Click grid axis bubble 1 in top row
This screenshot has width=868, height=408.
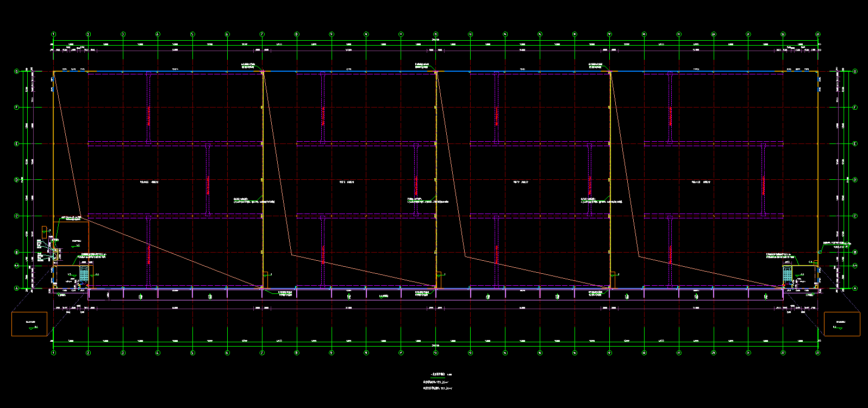click(x=53, y=34)
